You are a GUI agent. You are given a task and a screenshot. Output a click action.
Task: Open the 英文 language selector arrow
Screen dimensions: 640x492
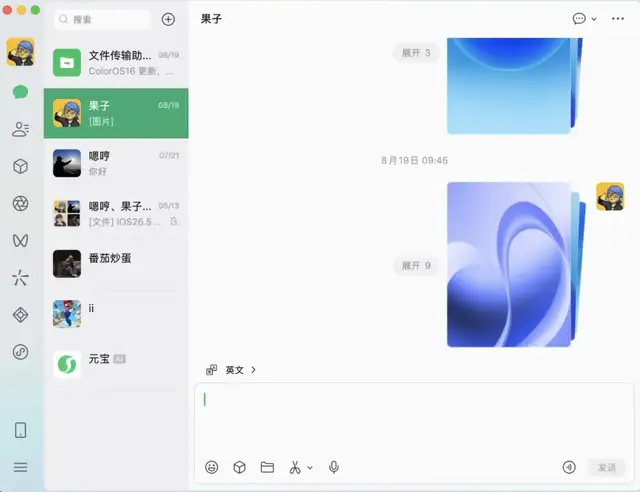pos(253,370)
